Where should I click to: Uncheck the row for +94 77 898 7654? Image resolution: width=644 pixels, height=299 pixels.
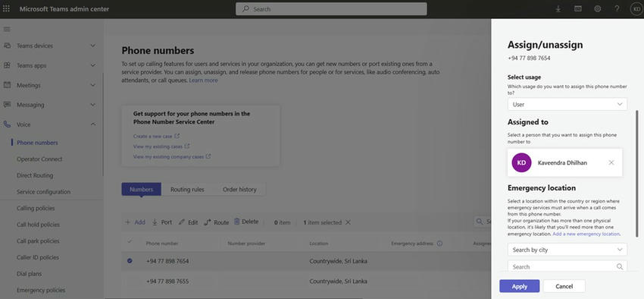tap(130, 261)
